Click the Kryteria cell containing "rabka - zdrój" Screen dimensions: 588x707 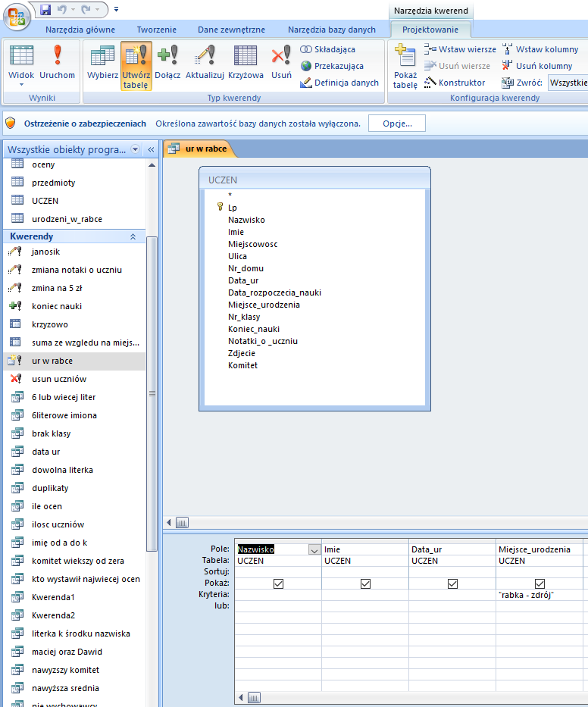(540, 595)
